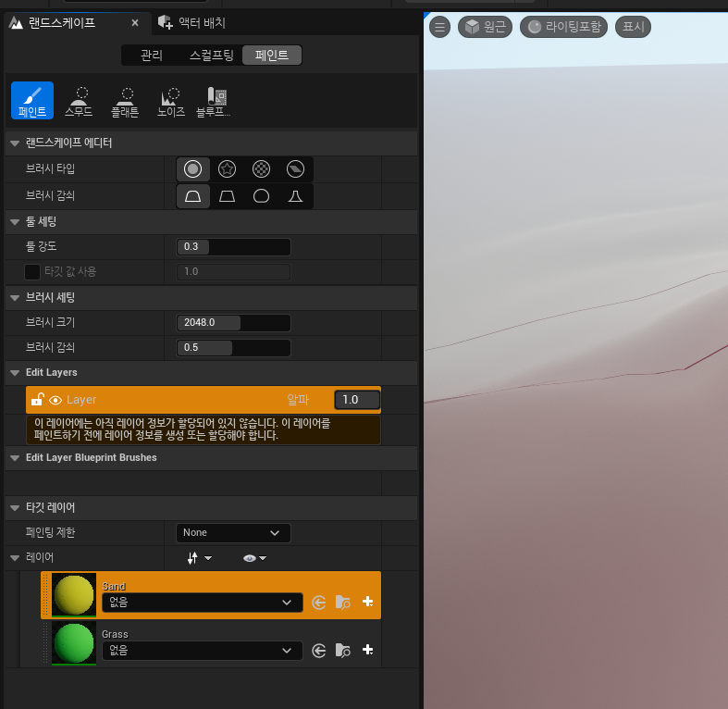Switch to the 관리 manage tab
The width and height of the screenshot is (728, 709).
point(152,56)
